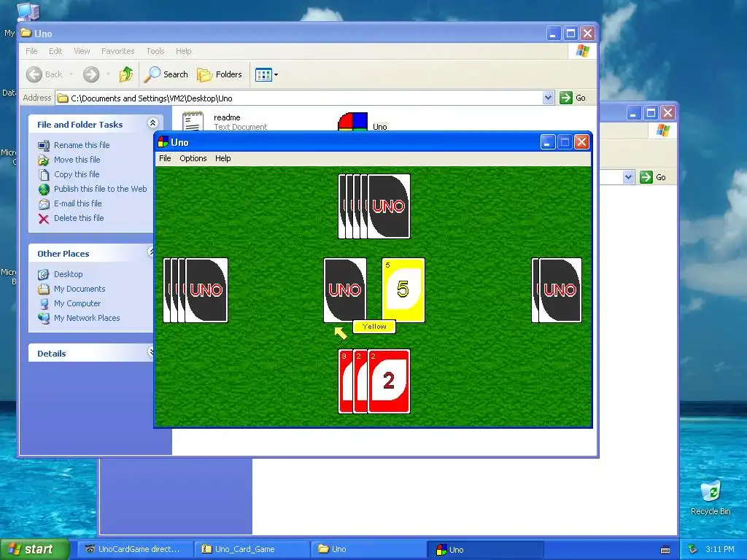747x560 pixels.
Task: Click the Uno game title bar icon
Action: pos(163,142)
